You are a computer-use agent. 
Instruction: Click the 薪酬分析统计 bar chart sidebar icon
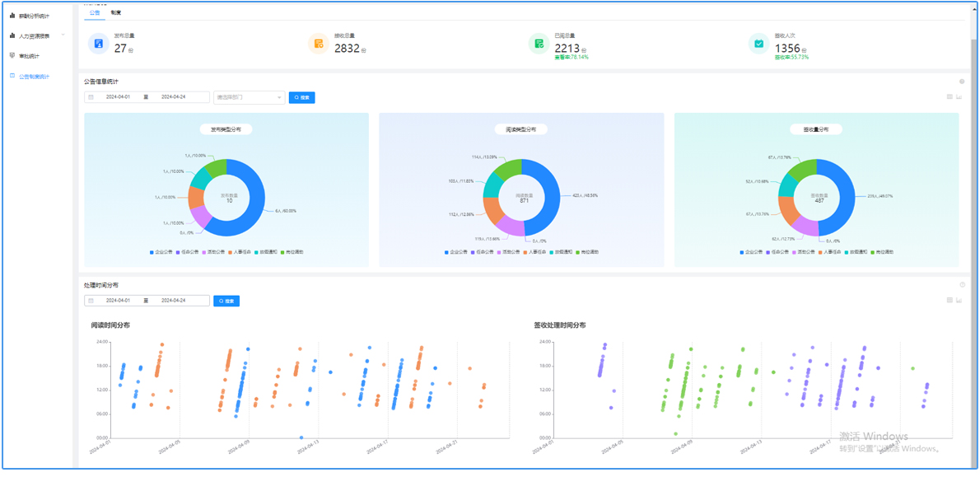[x=12, y=16]
